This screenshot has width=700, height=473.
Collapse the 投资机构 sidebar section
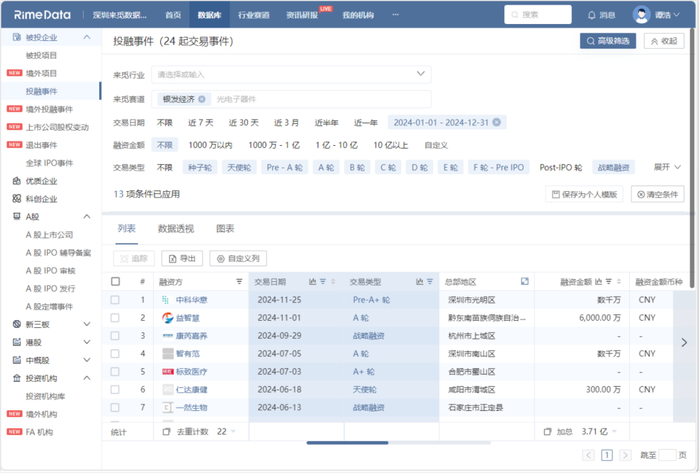(87, 378)
